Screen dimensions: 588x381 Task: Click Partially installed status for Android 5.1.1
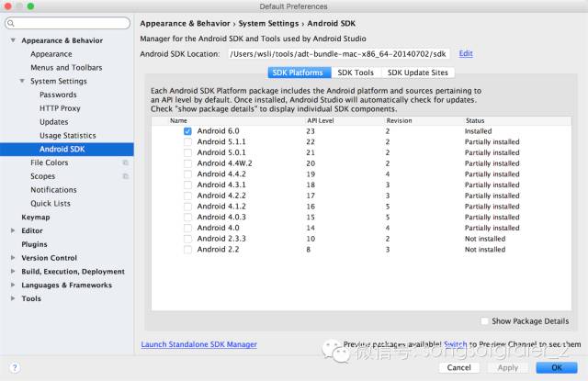coord(492,142)
